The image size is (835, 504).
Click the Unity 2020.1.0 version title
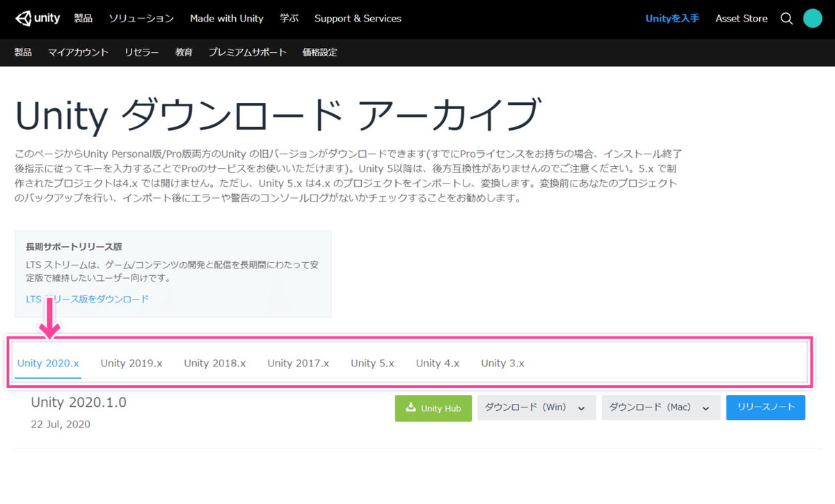[x=79, y=403]
